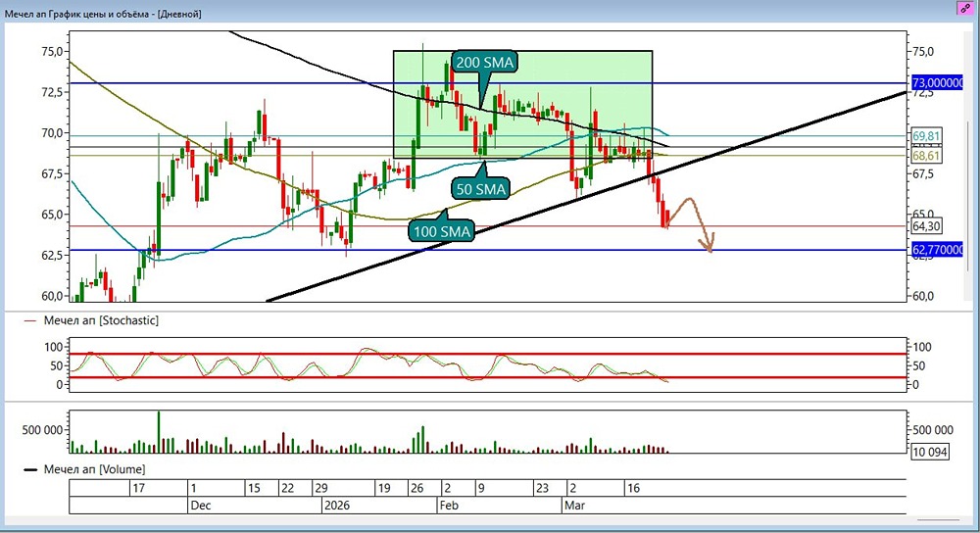This screenshot has height=533, width=980.
Task: Click the '17' date tick on the time axis
Action: click(138, 488)
